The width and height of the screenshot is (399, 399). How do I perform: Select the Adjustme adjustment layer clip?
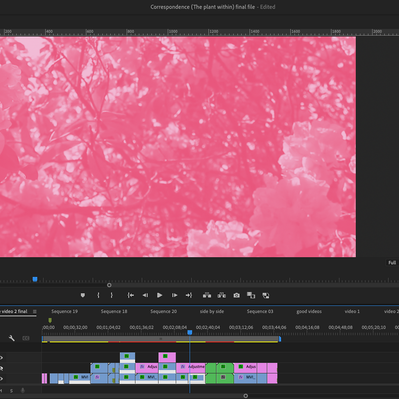coord(191,368)
